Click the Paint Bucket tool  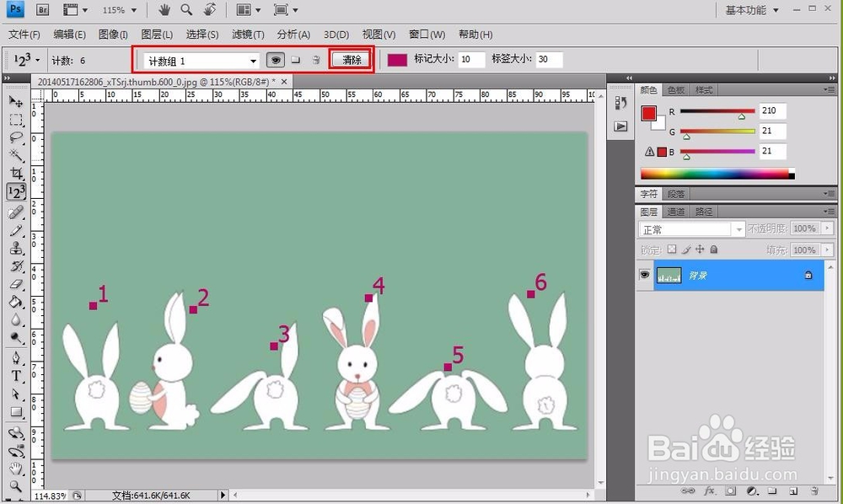pos(16,302)
